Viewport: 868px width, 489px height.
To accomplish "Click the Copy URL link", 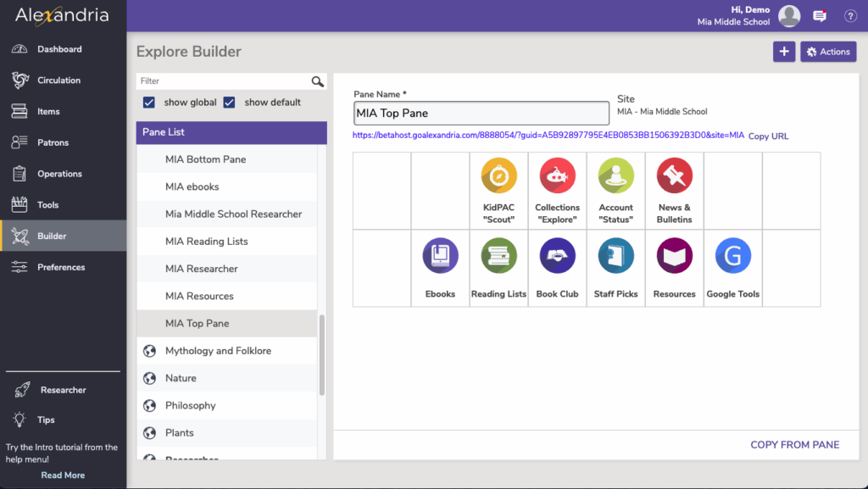I will (768, 136).
